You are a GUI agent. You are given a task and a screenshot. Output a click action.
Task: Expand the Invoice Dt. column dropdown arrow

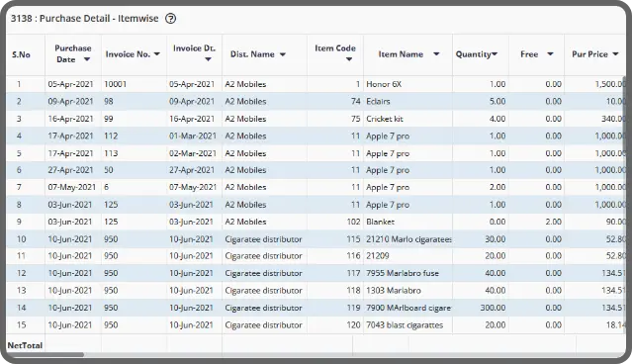(x=208, y=59)
